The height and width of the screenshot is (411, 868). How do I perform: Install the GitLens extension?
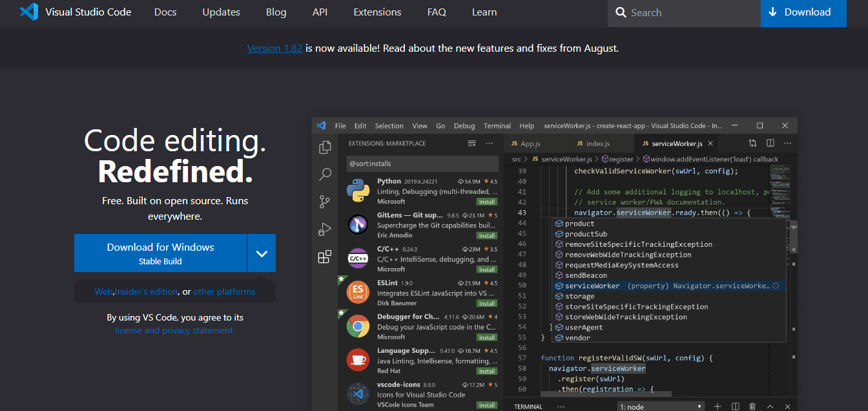[x=487, y=236]
